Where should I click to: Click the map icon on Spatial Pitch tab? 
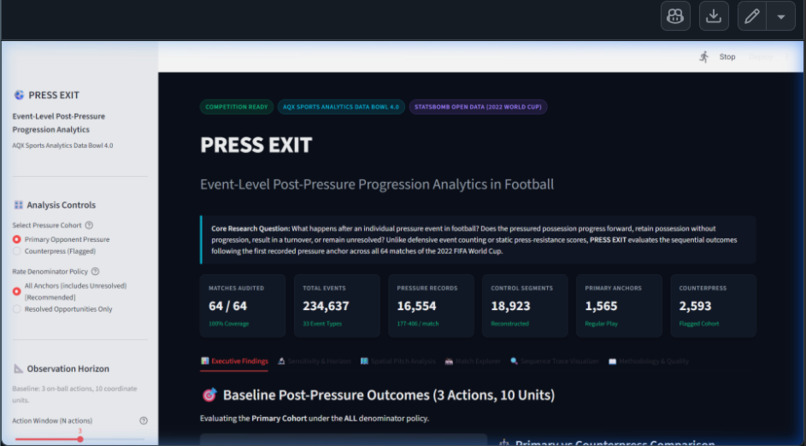[364, 361]
